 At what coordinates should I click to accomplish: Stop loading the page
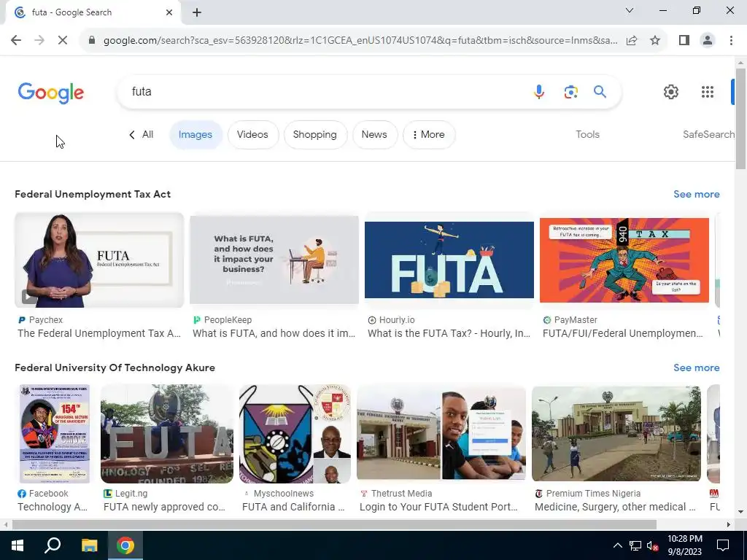[x=63, y=40]
